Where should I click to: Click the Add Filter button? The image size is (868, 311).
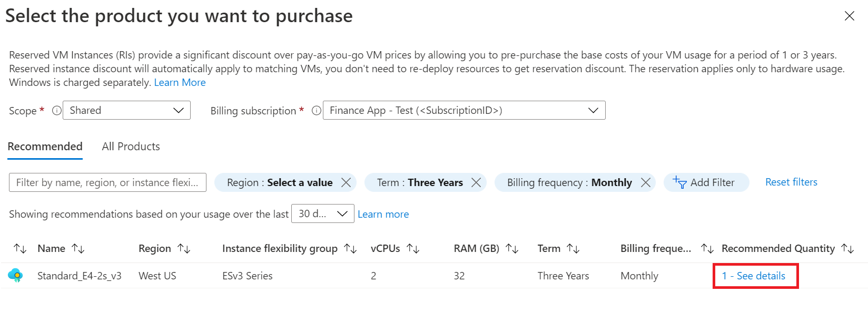pyautogui.click(x=706, y=182)
